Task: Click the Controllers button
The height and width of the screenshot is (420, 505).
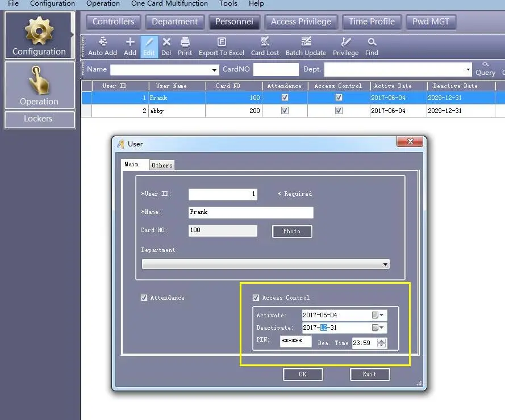Action: (114, 22)
